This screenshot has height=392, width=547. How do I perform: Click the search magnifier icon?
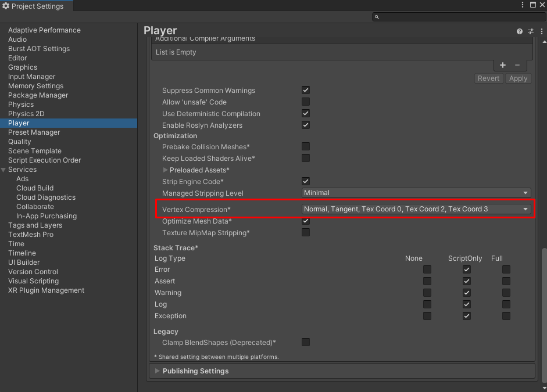click(377, 17)
